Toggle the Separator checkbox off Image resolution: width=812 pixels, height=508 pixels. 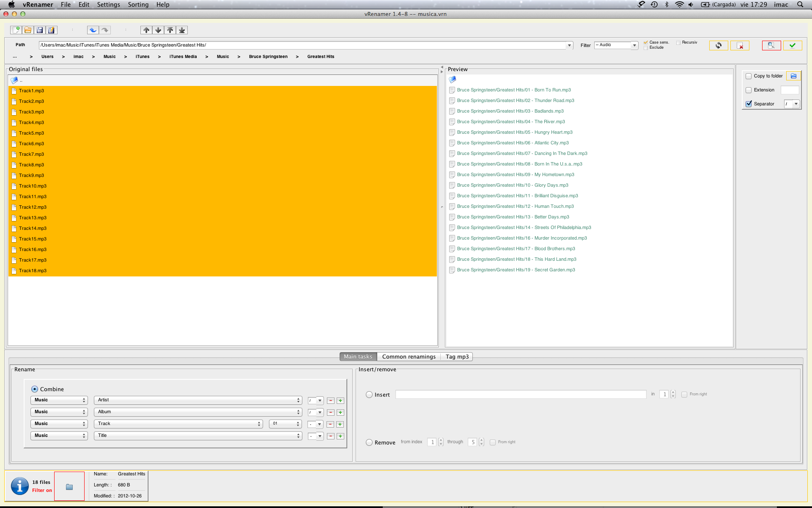pyautogui.click(x=749, y=104)
